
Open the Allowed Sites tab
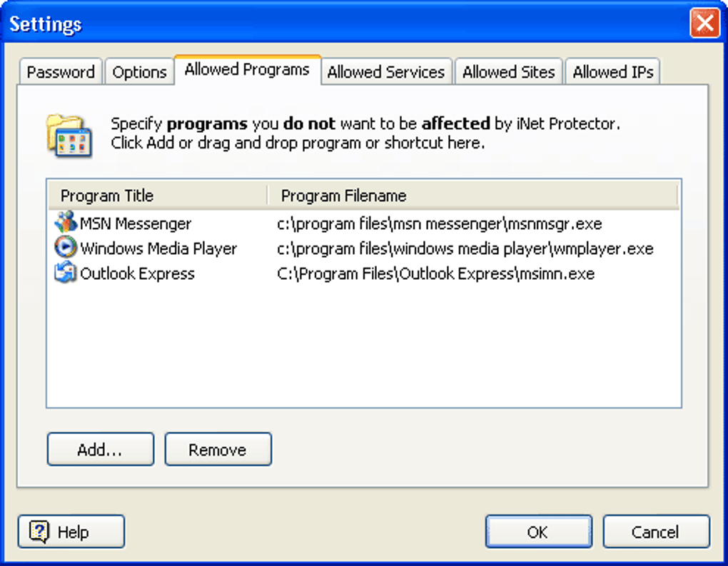[508, 71]
